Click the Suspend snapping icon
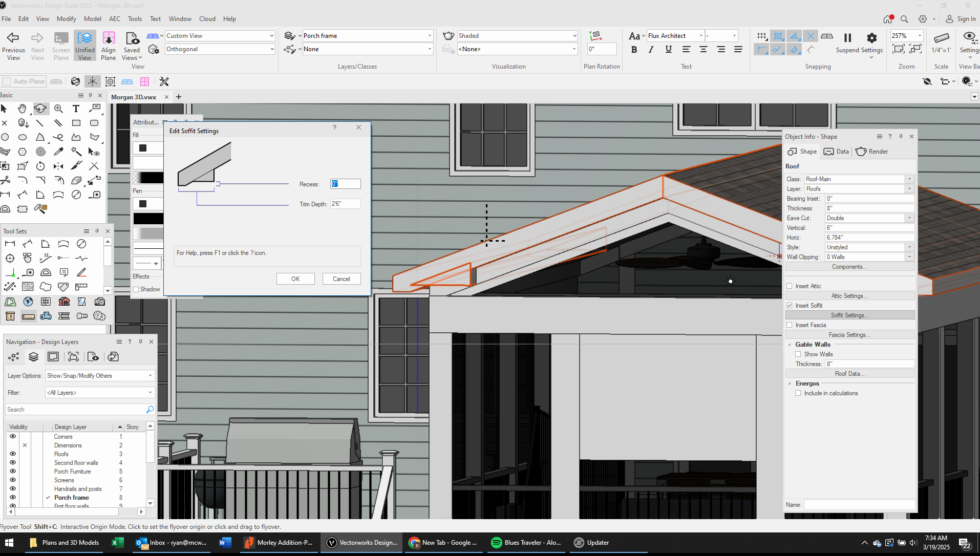Viewport: 980px width, 556px height. (x=847, y=38)
